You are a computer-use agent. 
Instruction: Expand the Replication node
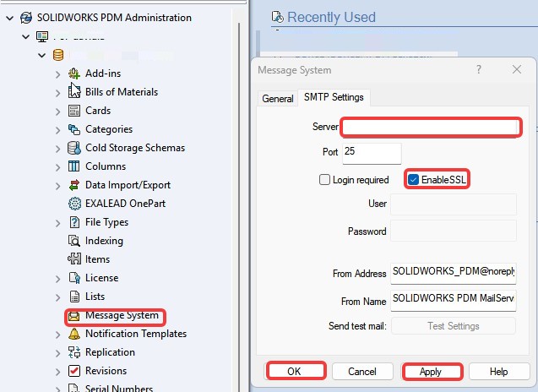[57, 353]
